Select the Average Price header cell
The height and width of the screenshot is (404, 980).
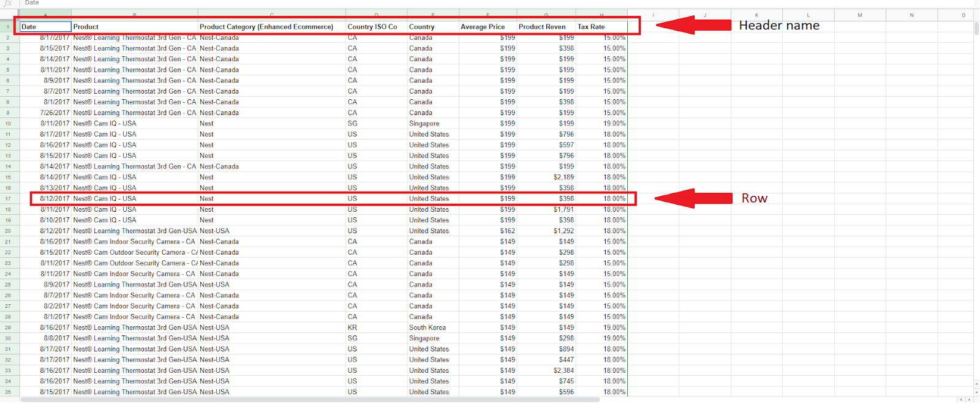pos(488,27)
